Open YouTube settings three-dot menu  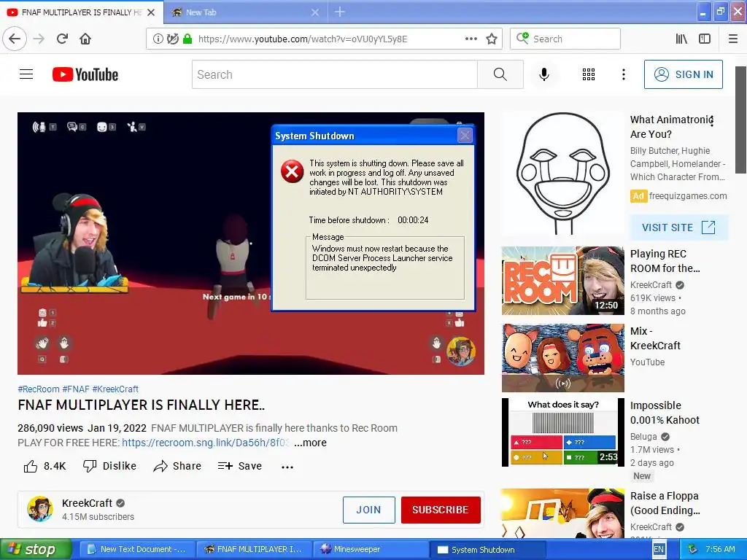tap(624, 74)
